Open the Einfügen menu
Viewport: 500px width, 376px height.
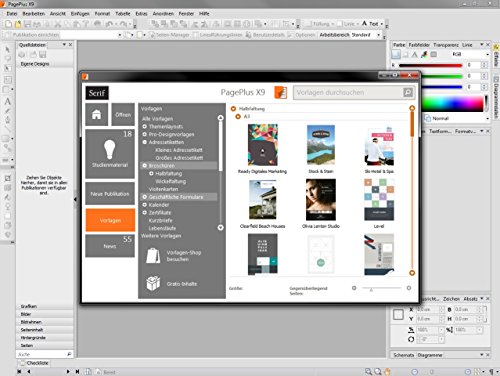(80, 14)
